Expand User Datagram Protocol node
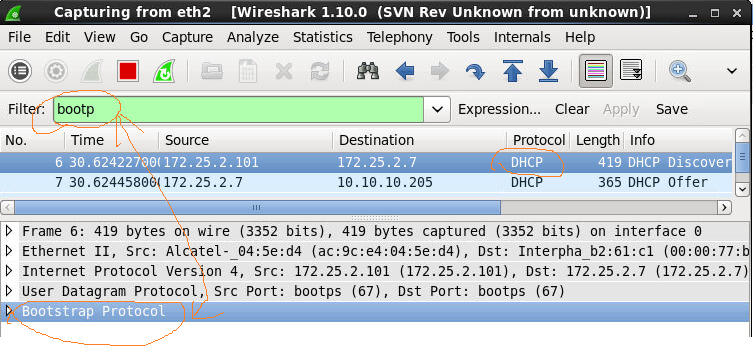Image resolution: width=753 pixels, height=360 pixels. click(8, 291)
